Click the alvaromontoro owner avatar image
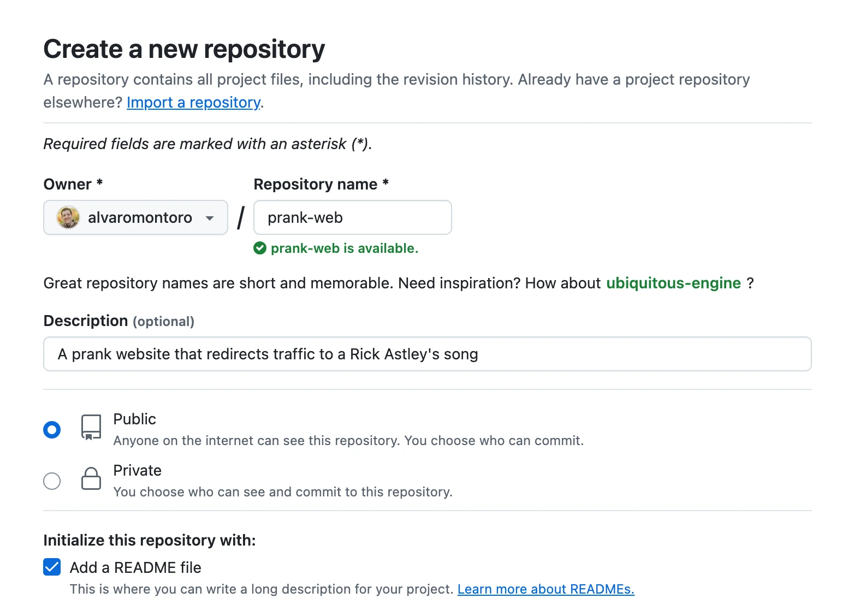 point(68,217)
